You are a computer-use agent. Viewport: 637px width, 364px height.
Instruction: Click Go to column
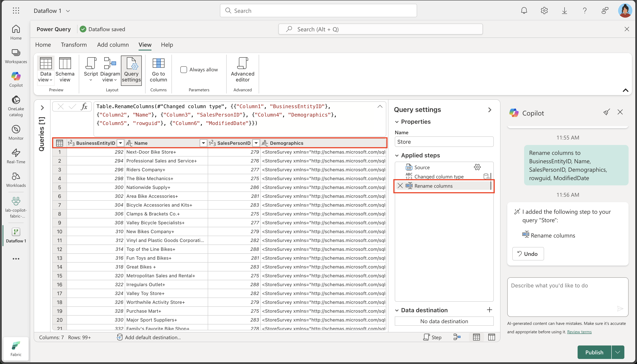tap(158, 70)
